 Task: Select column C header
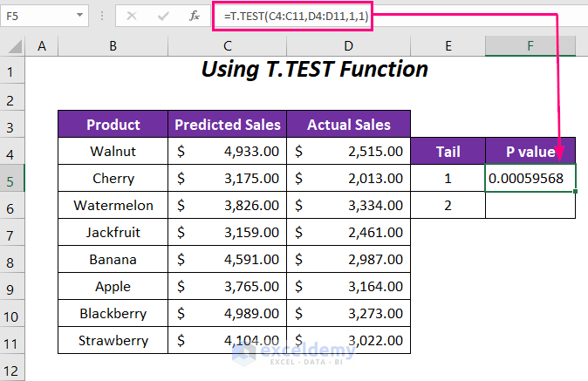click(x=228, y=46)
